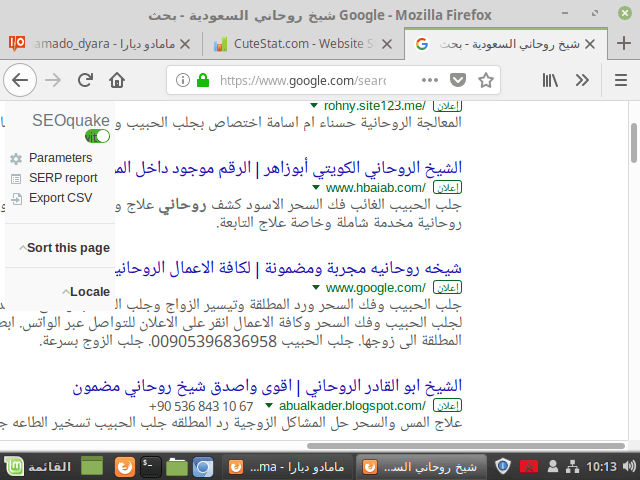The height and width of the screenshot is (480, 640).
Task: Open SEOquake Parameters
Action: point(60,158)
